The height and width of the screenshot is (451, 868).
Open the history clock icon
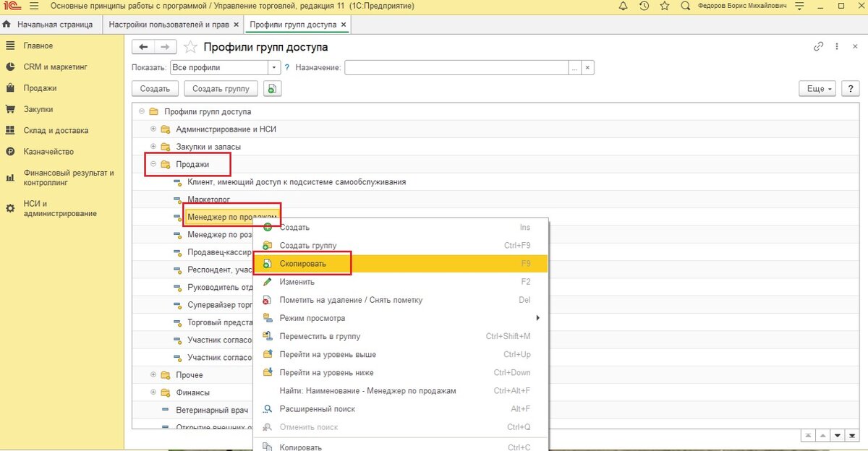[x=644, y=6]
